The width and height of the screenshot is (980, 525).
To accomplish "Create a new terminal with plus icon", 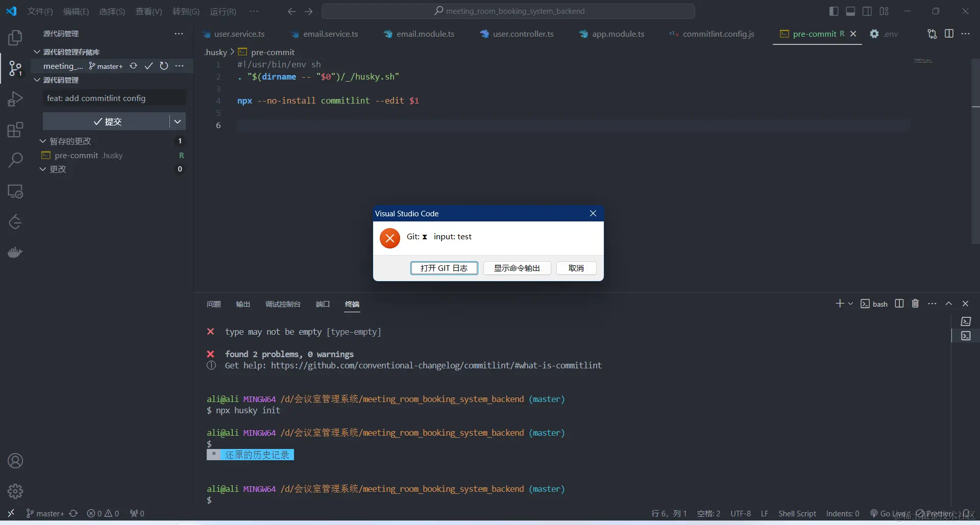I will tap(840, 304).
